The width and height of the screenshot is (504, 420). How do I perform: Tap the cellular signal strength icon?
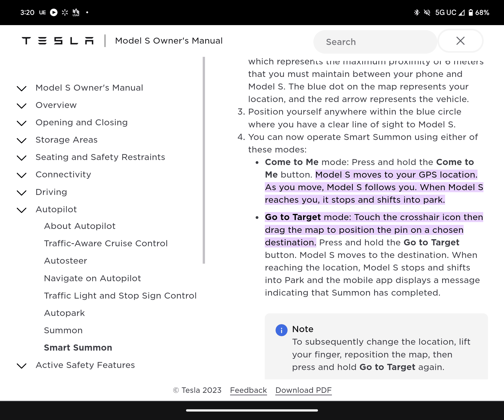pyautogui.click(x=462, y=13)
